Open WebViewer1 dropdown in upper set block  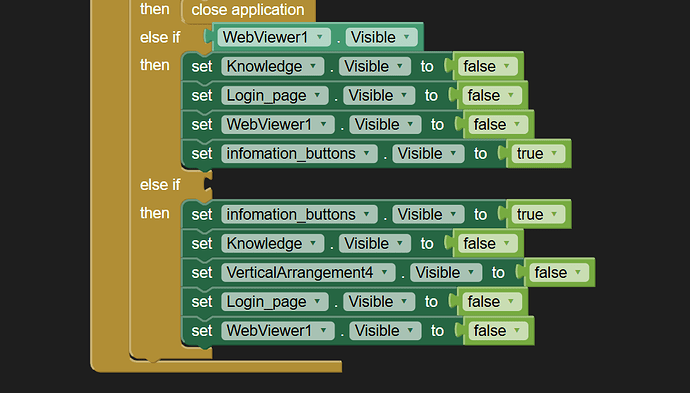pos(278,125)
